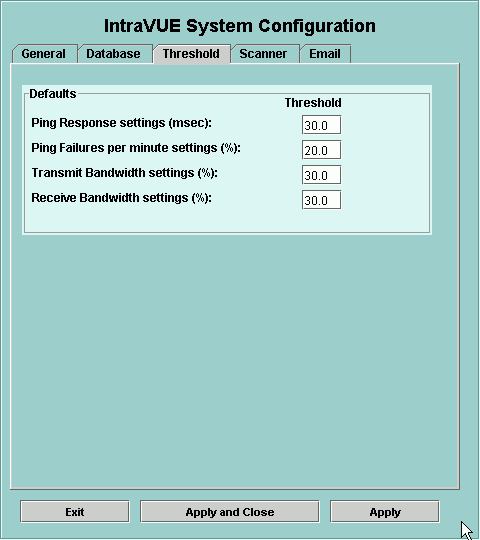The height and width of the screenshot is (540, 480).
Task: Click the Receive Bandwidth settings label
Action: click(x=122, y=198)
